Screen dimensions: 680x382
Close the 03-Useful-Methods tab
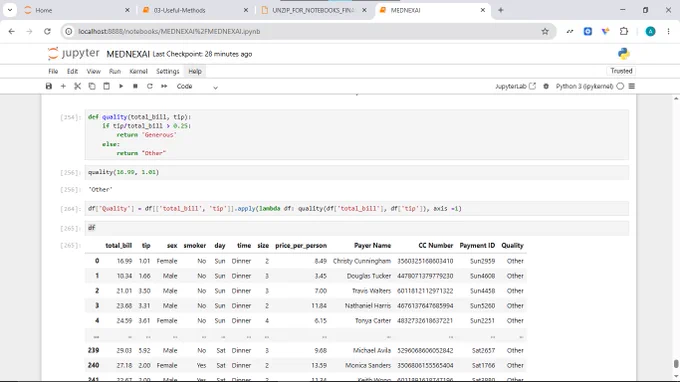point(246,10)
